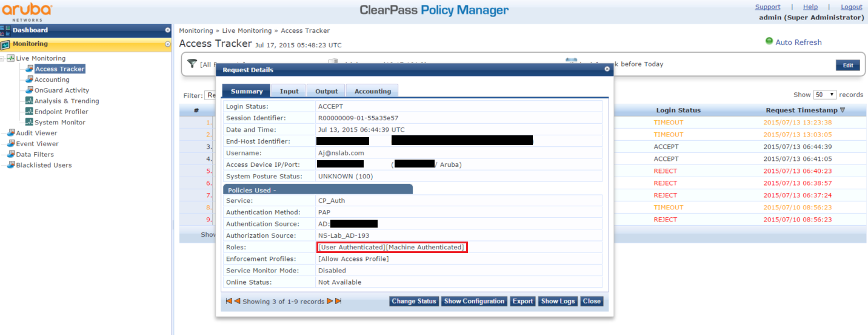The image size is (868, 335).
Task: Open Data Filters in tree
Action: coord(35,154)
